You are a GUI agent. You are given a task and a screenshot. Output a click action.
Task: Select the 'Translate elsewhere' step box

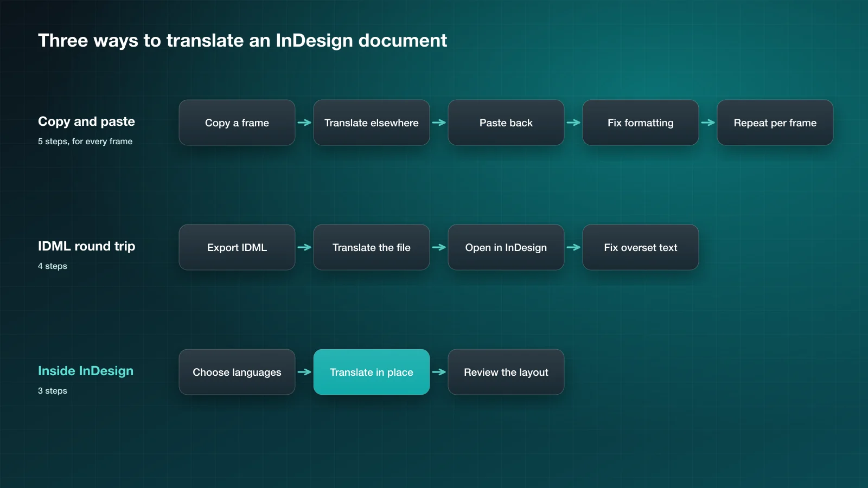[x=372, y=123]
